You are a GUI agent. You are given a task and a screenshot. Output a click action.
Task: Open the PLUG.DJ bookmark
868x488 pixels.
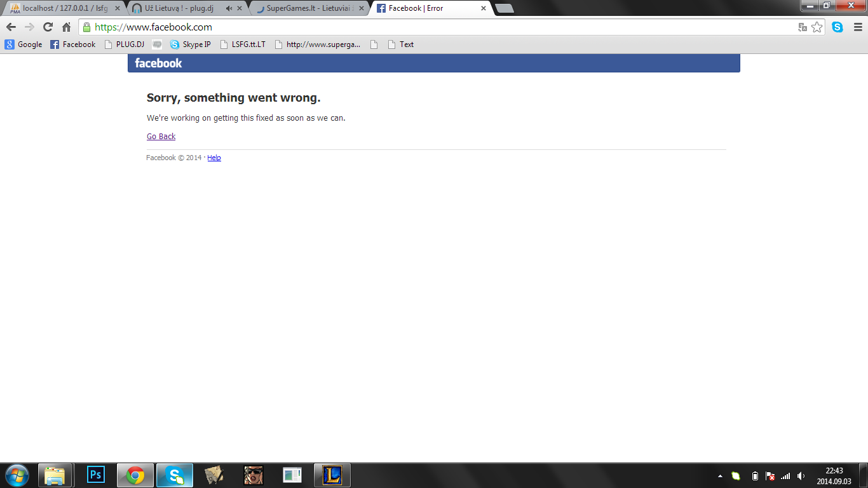(x=124, y=44)
